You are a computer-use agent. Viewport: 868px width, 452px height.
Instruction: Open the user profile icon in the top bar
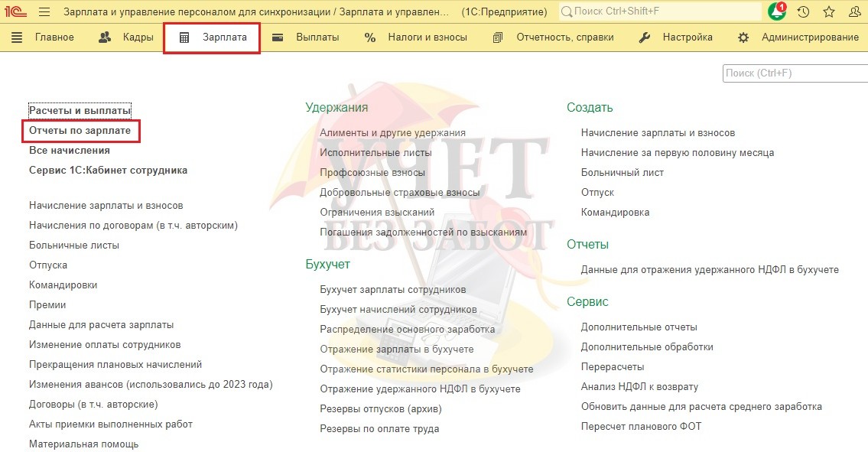click(x=855, y=11)
